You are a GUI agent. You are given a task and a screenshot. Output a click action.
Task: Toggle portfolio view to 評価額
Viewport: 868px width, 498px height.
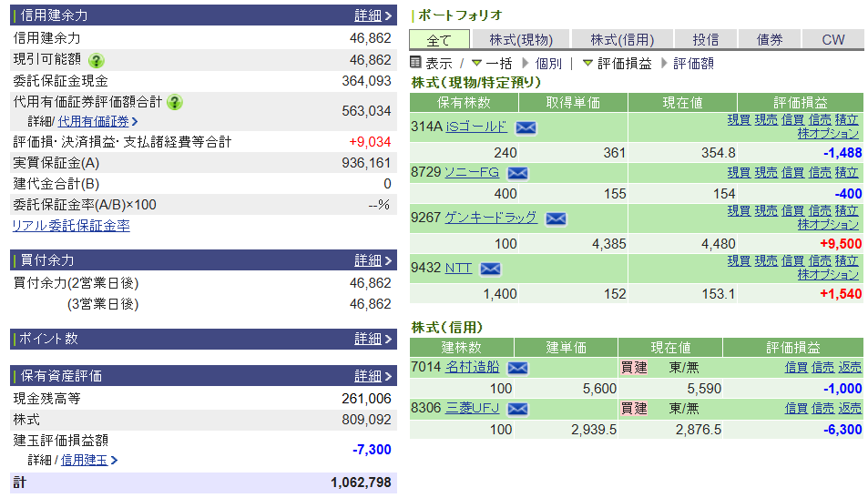pyautogui.click(x=693, y=64)
